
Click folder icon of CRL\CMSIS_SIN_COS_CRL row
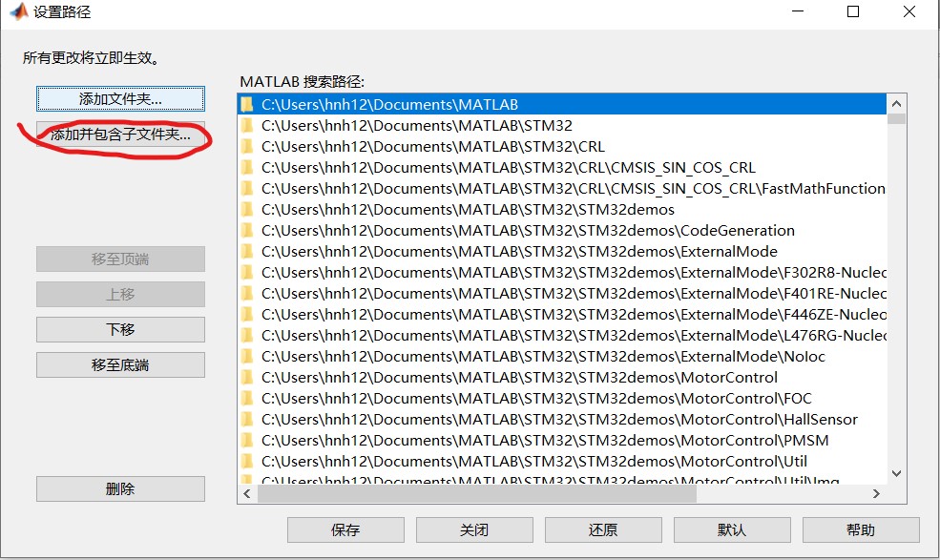247,167
